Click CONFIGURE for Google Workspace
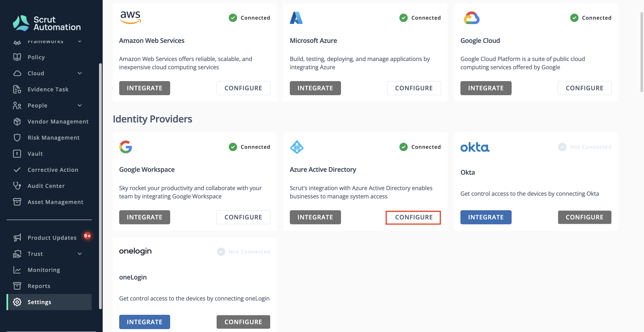 coord(243,217)
